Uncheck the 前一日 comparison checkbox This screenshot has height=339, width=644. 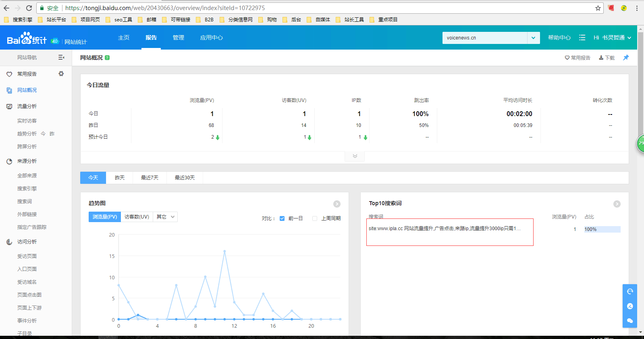pyautogui.click(x=282, y=218)
